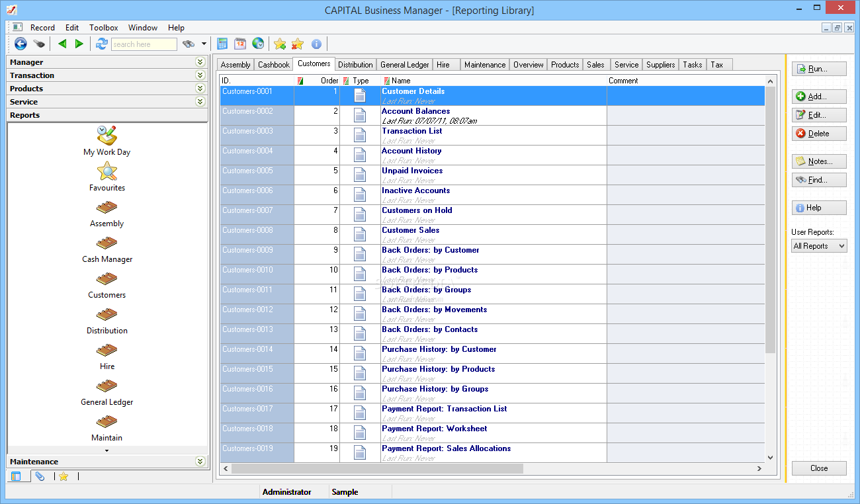Select 'Payment Report: Worksheet' row

click(492, 433)
